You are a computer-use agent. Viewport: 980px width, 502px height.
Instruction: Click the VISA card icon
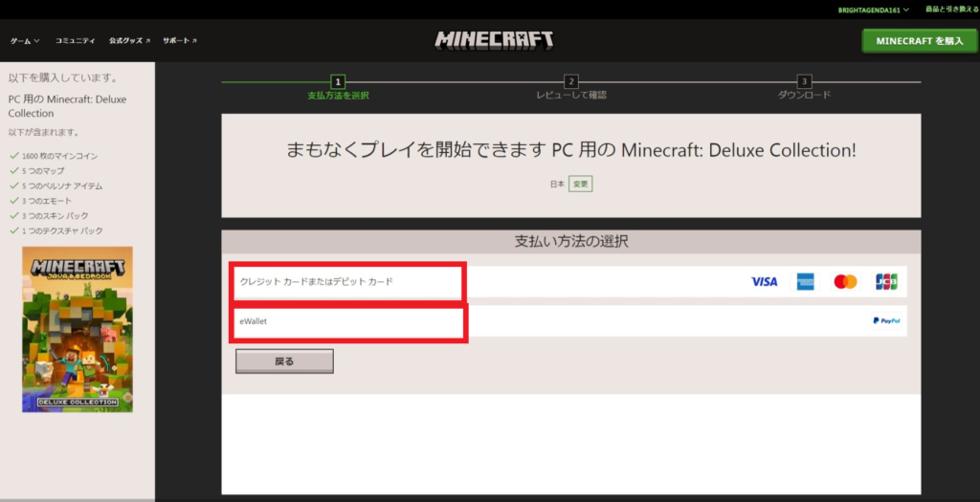click(764, 281)
